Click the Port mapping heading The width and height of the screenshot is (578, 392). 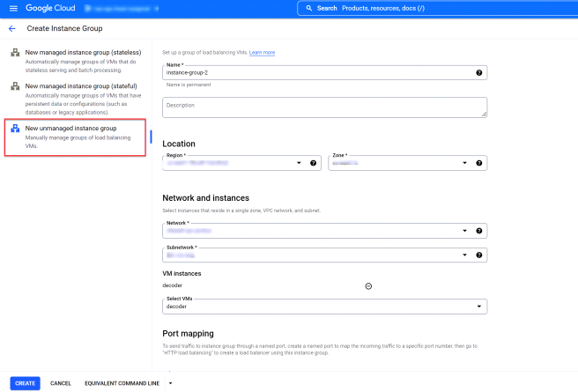pos(188,334)
